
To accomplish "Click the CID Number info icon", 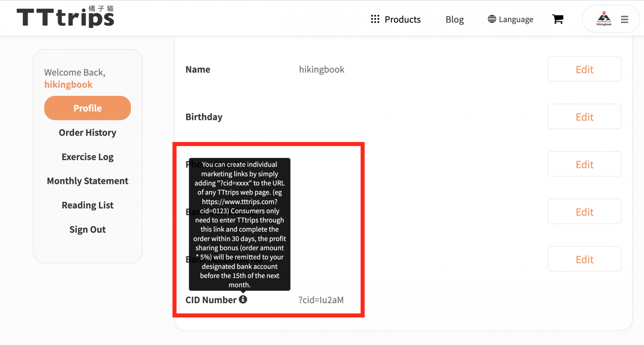I will coord(243,299).
